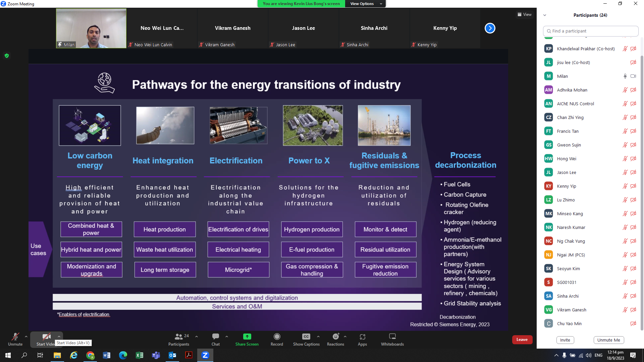Open File Explorer from taskbar
Viewport: 644px width, 362px height.
pyautogui.click(x=57, y=355)
